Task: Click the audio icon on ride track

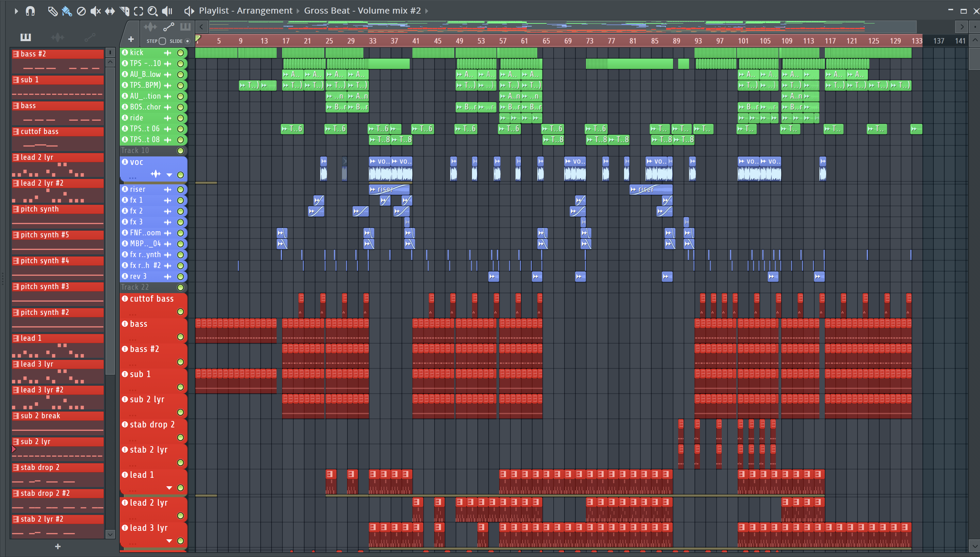Action: pos(125,118)
